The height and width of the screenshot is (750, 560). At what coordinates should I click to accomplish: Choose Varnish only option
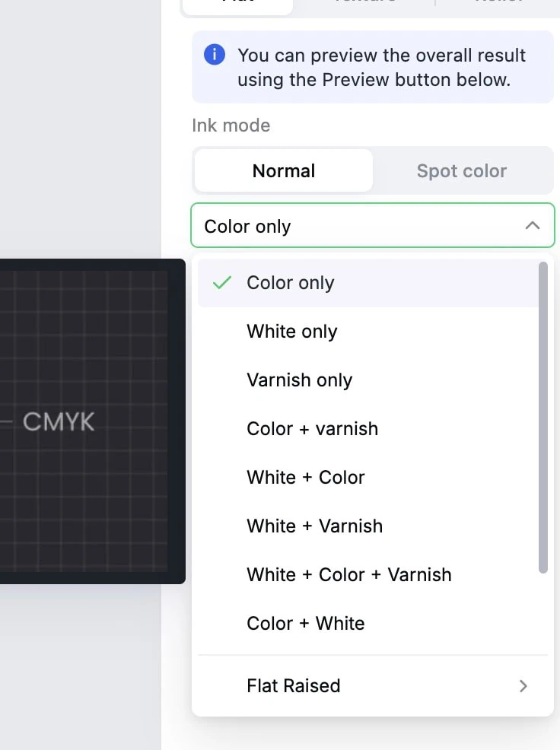click(x=367, y=380)
